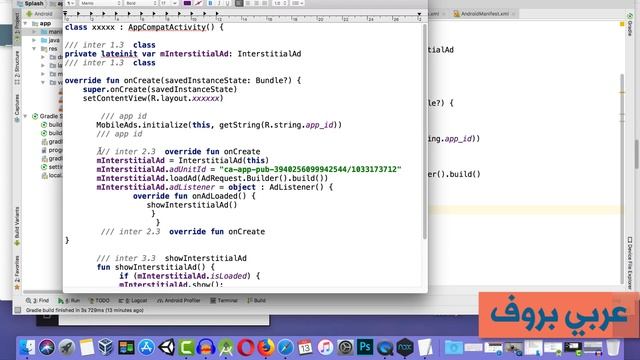
Task: Open Gradle panel on right edge
Action: tap(630, 24)
